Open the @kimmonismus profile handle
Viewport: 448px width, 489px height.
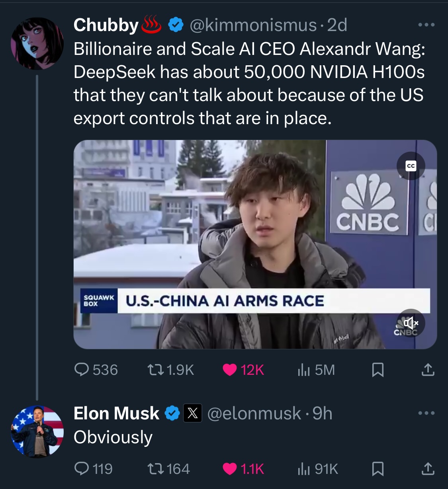click(253, 25)
